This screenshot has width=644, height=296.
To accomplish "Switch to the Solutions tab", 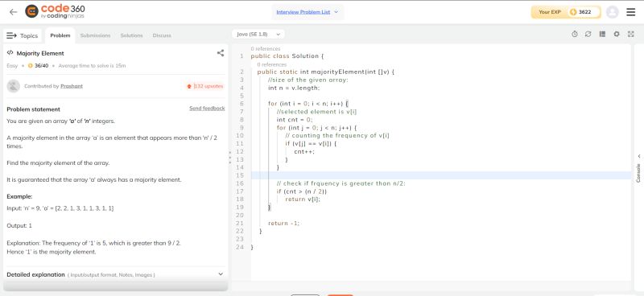I will 131,35.
